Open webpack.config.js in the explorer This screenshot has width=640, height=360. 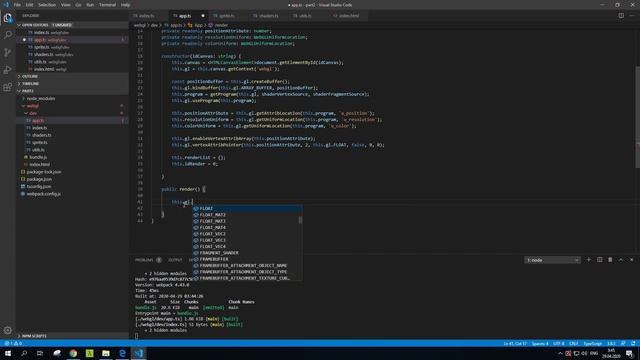[72, 194]
